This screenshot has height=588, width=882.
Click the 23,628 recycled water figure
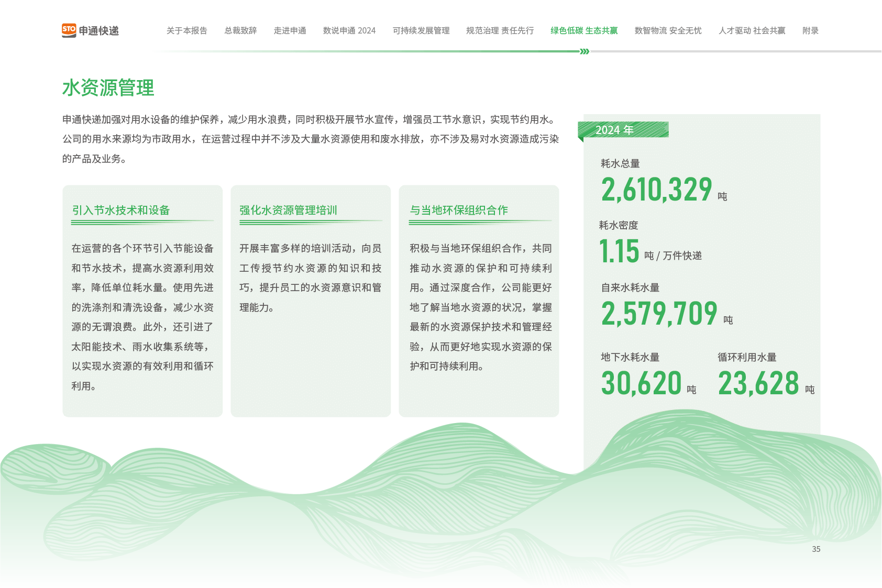click(758, 383)
